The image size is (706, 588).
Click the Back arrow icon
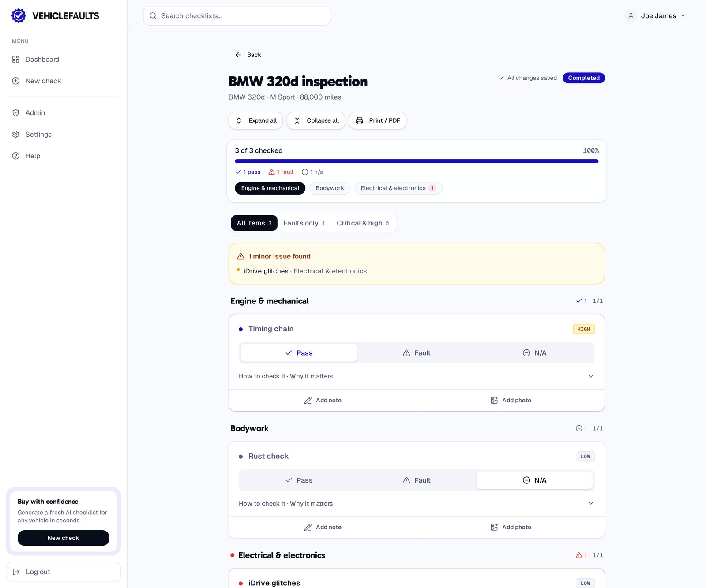238,55
